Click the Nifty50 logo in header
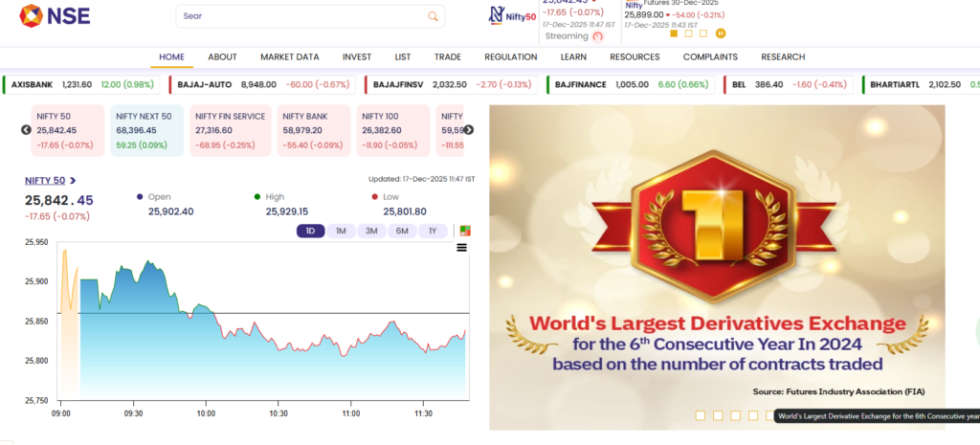This screenshot has width=980, height=445. (x=513, y=16)
